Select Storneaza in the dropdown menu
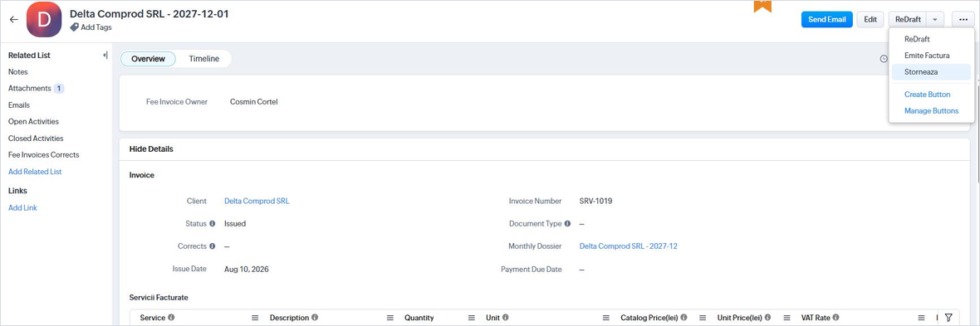Image resolution: width=980 pixels, height=326 pixels. [x=930, y=72]
